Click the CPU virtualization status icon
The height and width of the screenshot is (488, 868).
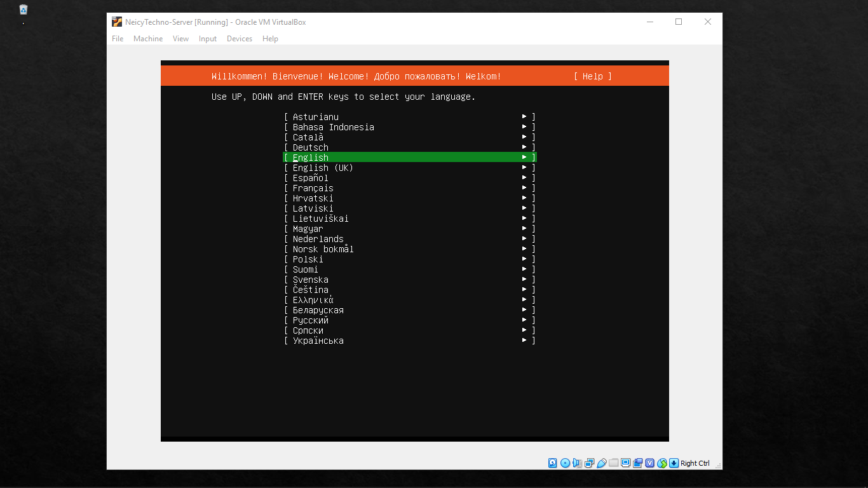[649, 463]
